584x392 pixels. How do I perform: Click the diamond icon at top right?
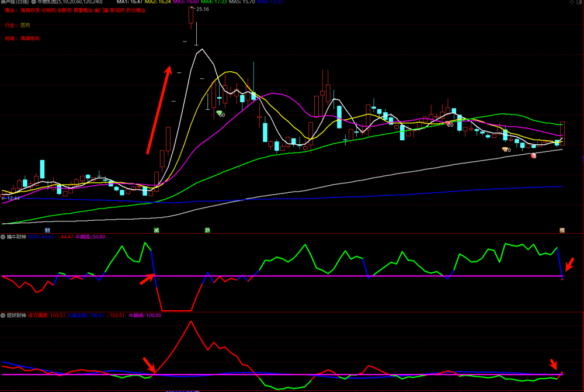tap(572, 2)
